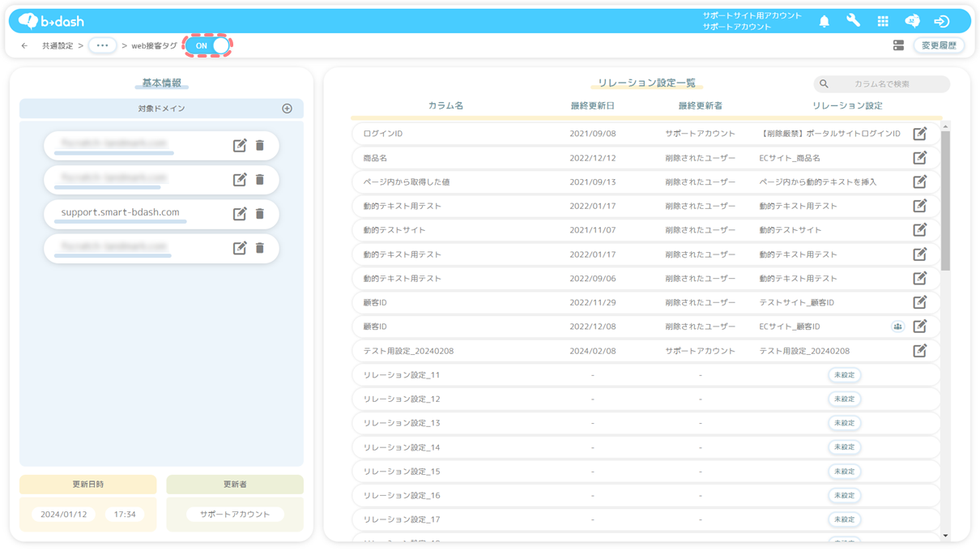Viewport: 980px width, 551px height.
Task: Click the テストサイト_顧客ID text
Action: [x=796, y=302]
